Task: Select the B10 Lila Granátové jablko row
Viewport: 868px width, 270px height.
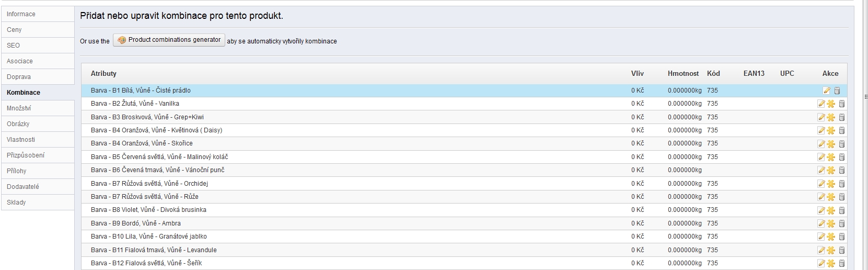Action: (x=464, y=237)
